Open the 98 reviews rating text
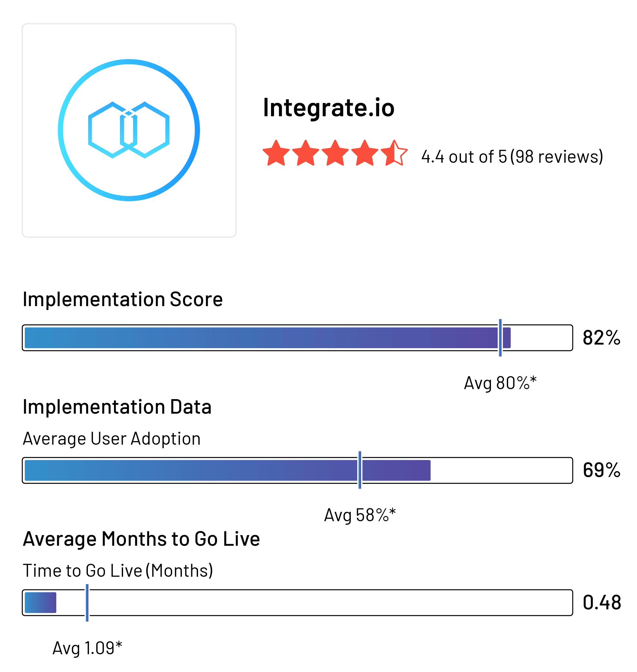 click(x=512, y=157)
